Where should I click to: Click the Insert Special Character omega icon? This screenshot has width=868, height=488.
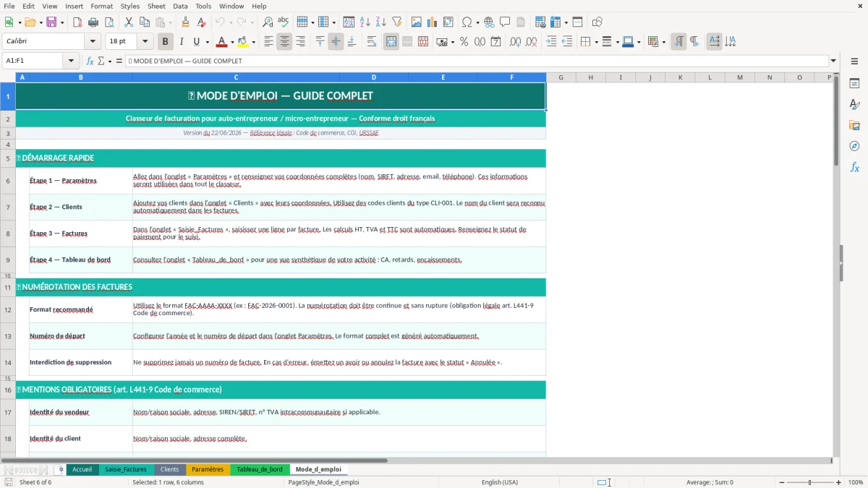pyautogui.click(x=467, y=22)
